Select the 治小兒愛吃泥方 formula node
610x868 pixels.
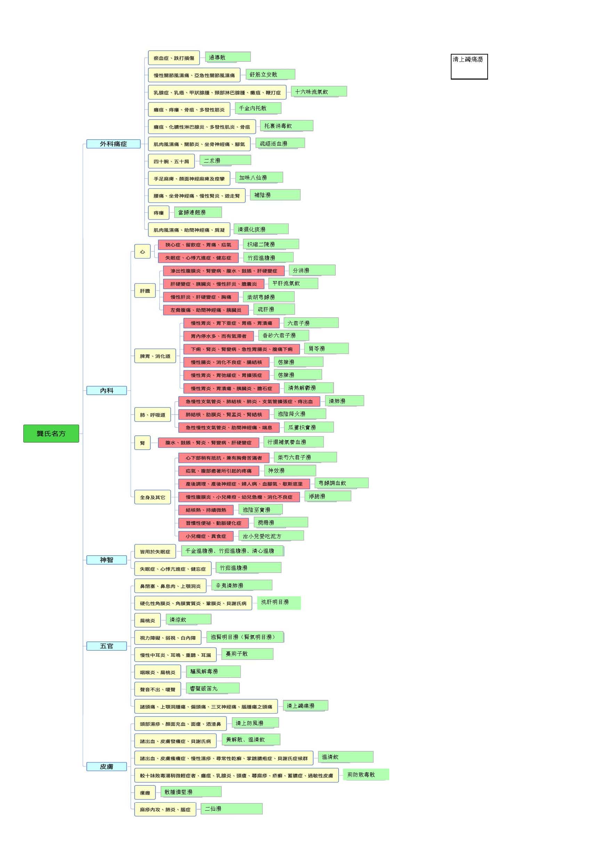click(271, 536)
